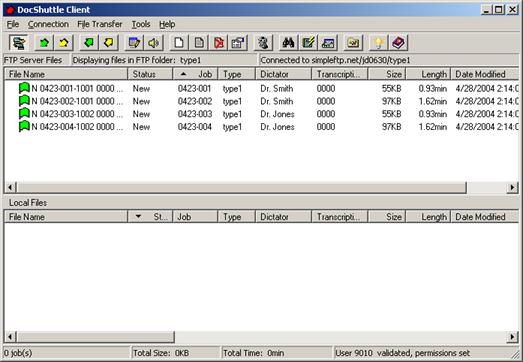Image resolution: width=523 pixels, height=362 pixels.
Task: Click server list scrollbar right arrow
Action: (x=512, y=188)
